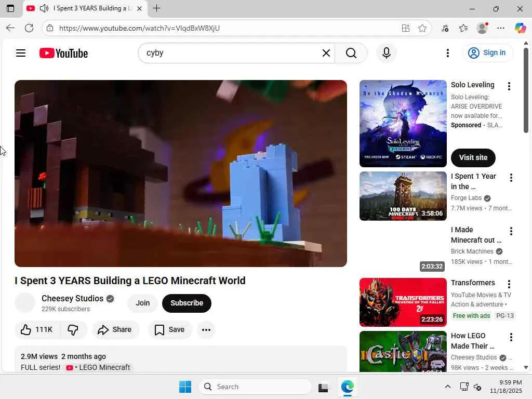
Task: Clear the search box text
Action: pos(326,53)
